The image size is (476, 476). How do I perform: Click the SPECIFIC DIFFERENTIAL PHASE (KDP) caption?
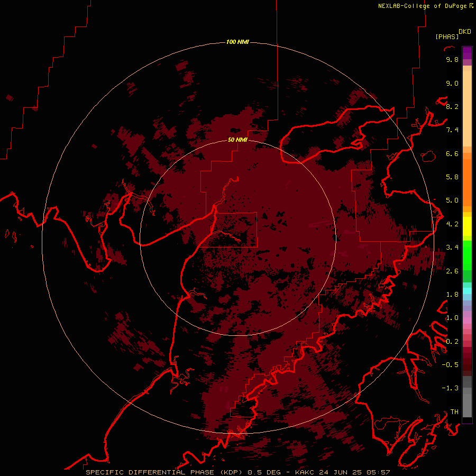tap(165, 472)
